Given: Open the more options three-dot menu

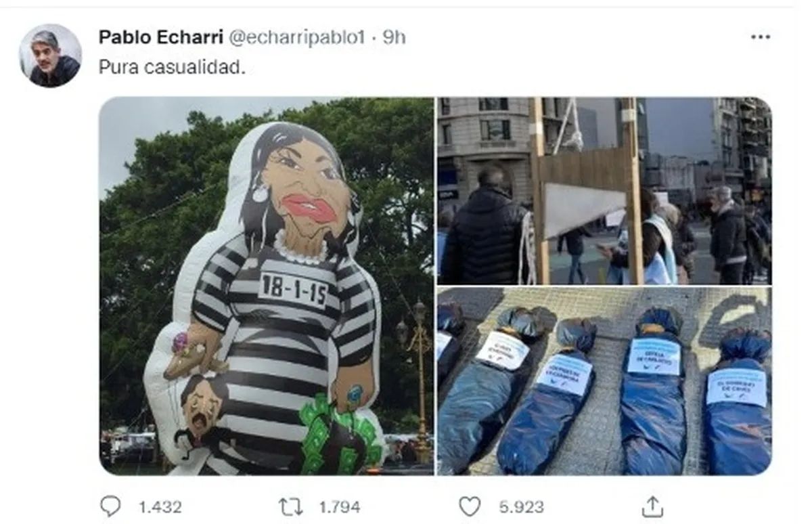Looking at the screenshot, I should 760,37.
